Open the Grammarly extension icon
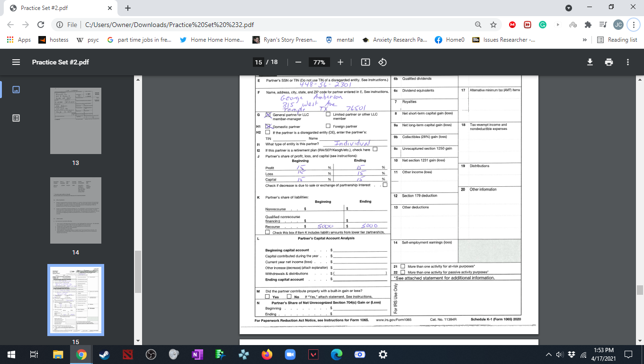644x364 pixels. [x=543, y=24]
